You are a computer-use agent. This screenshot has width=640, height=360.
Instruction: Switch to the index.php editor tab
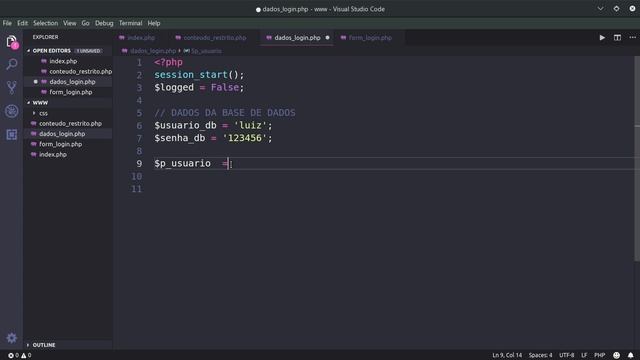[141, 38]
